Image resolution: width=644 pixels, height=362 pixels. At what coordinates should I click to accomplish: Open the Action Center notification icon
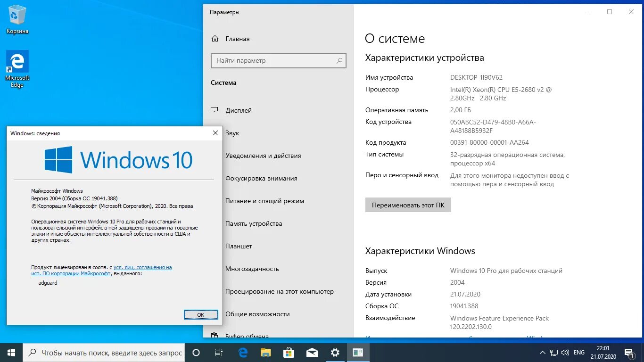click(629, 353)
